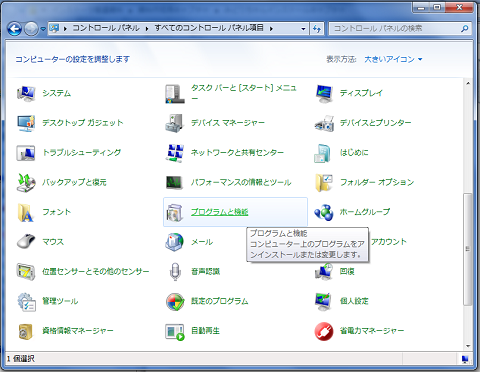Open the メール item
Screen dimensions: 480x372
coord(189,242)
